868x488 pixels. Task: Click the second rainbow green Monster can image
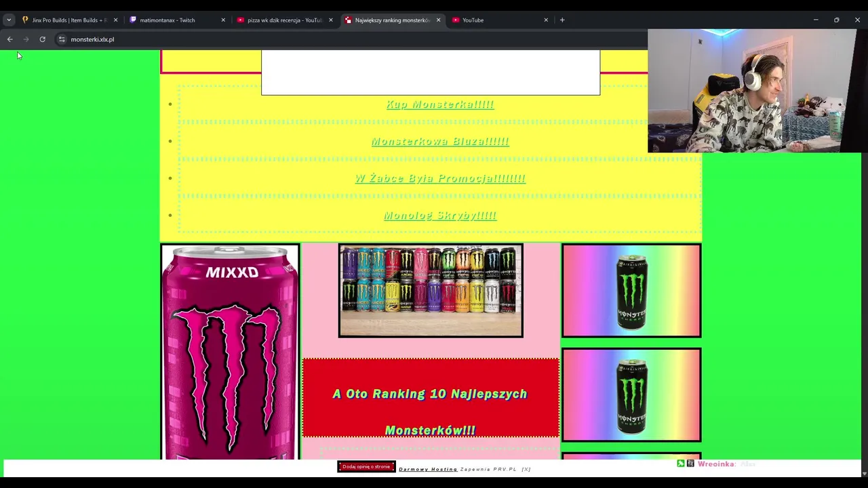coord(631,395)
